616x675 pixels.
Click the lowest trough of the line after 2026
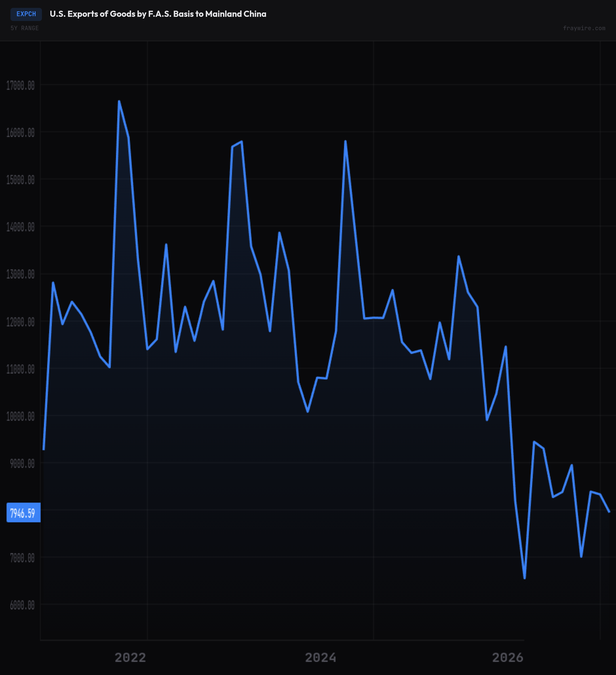525,578
